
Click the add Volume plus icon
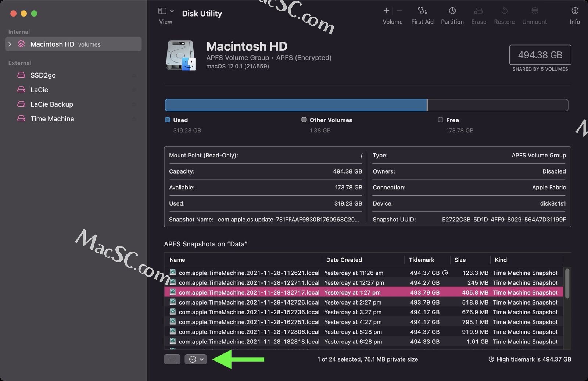[386, 11]
